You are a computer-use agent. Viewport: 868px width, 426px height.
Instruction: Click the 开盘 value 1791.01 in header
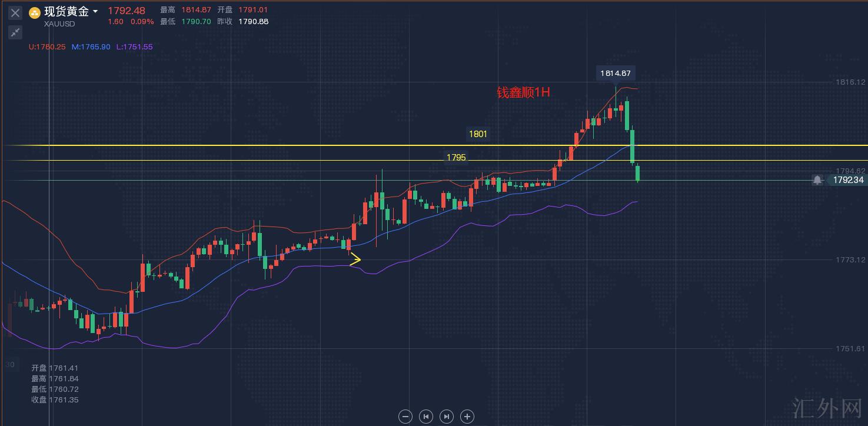[x=252, y=10]
